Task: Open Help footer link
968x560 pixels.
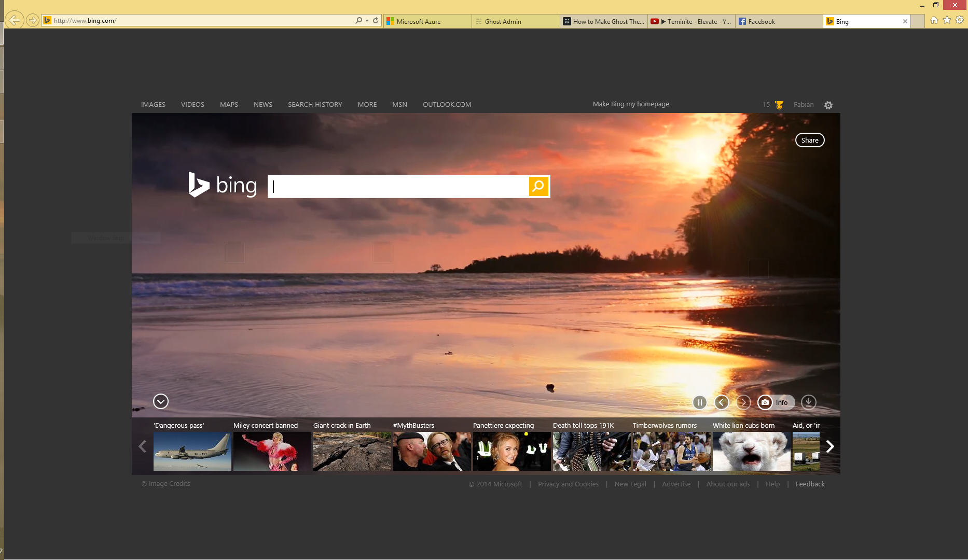Action: coord(772,484)
